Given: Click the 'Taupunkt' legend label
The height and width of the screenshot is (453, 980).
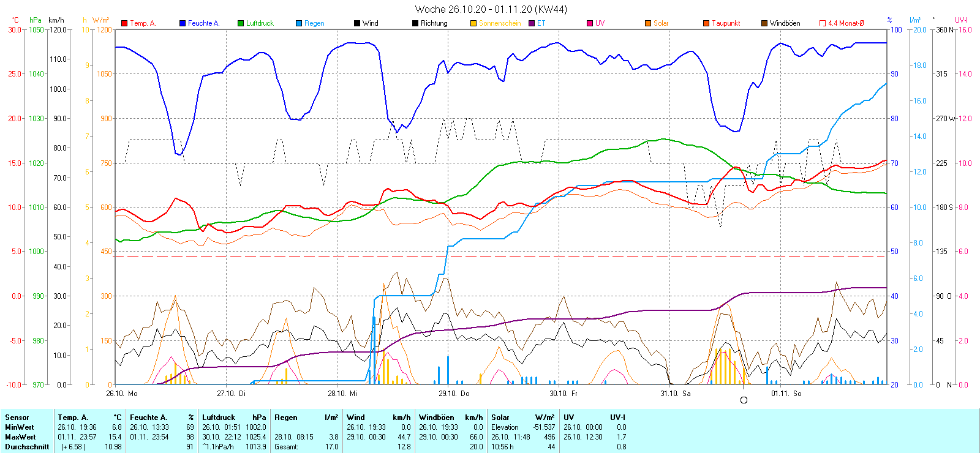Looking at the screenshot, I should [726, 23].
